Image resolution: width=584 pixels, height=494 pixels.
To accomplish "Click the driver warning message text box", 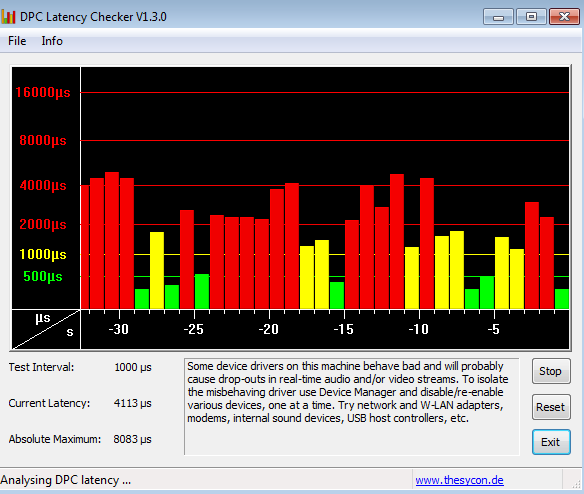I will [x=352, y=406].
